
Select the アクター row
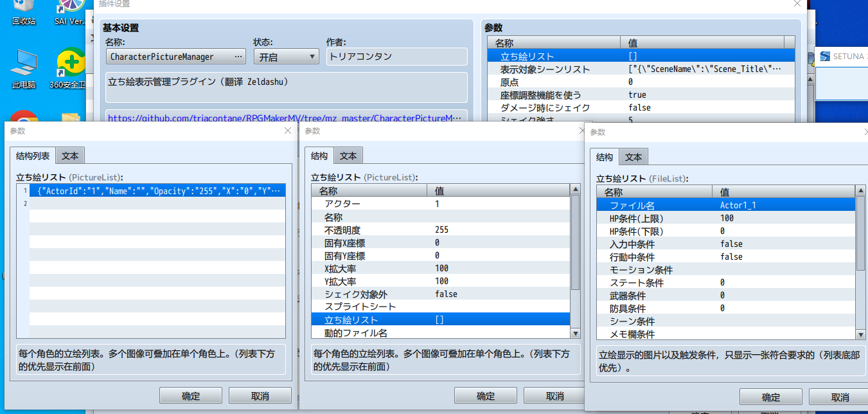pos(441,204)
